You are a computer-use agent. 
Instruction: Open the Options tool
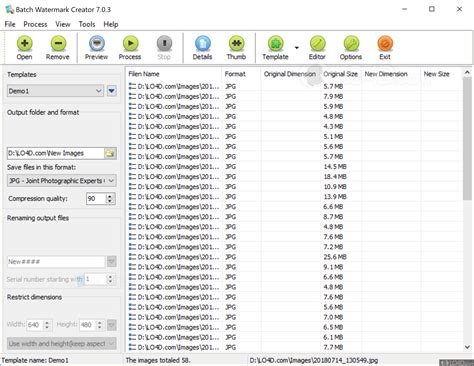(351, 48)
